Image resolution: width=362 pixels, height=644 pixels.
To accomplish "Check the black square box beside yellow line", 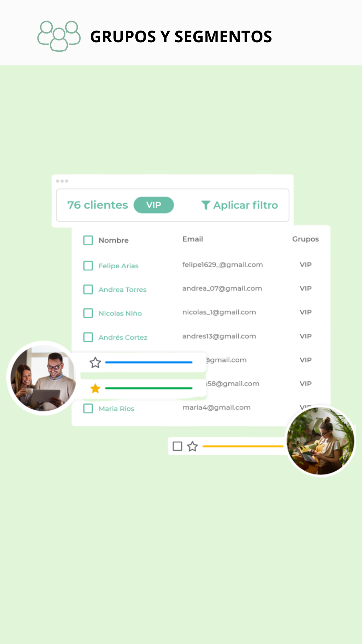I will [x=177, y=446].
